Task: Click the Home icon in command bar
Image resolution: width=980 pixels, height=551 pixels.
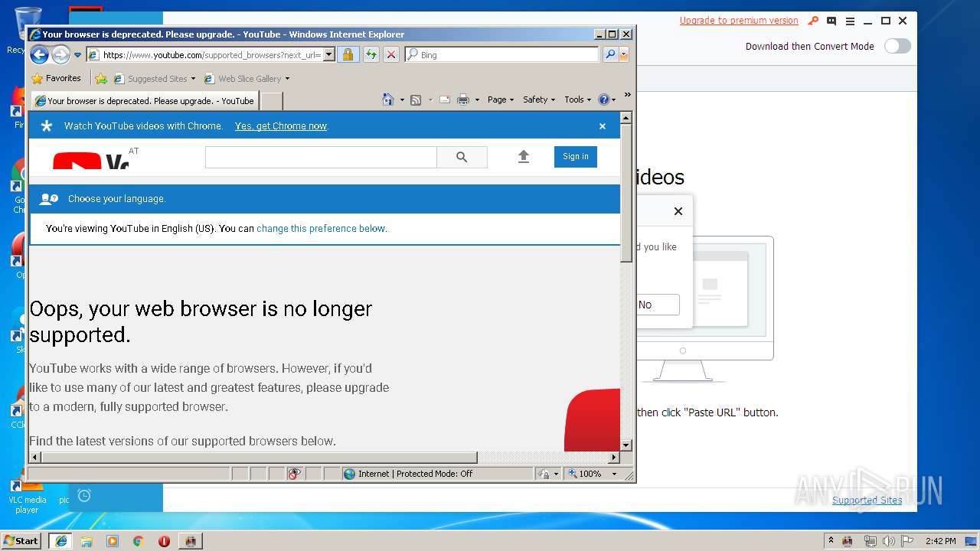Action: tap(388, 99)
